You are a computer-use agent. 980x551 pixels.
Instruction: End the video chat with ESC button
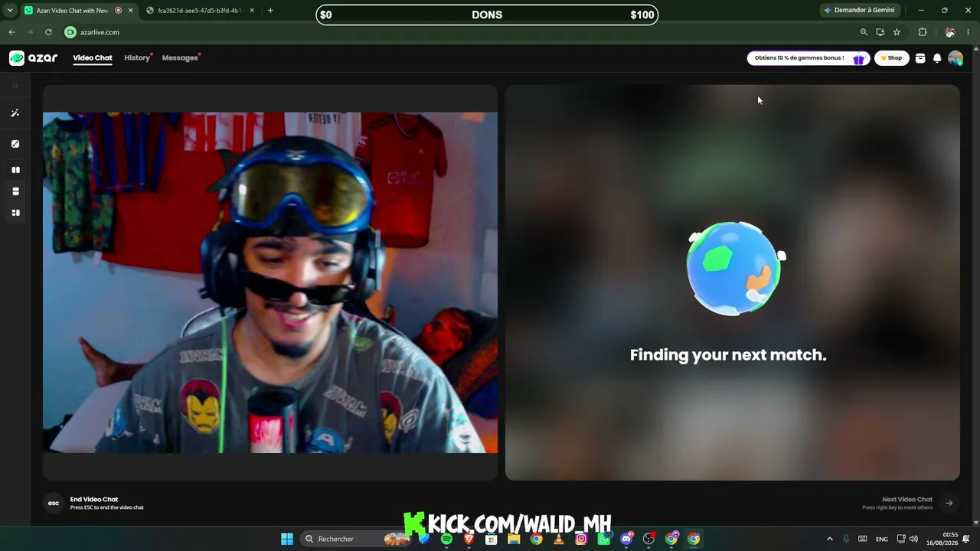(x=54, y=503)
